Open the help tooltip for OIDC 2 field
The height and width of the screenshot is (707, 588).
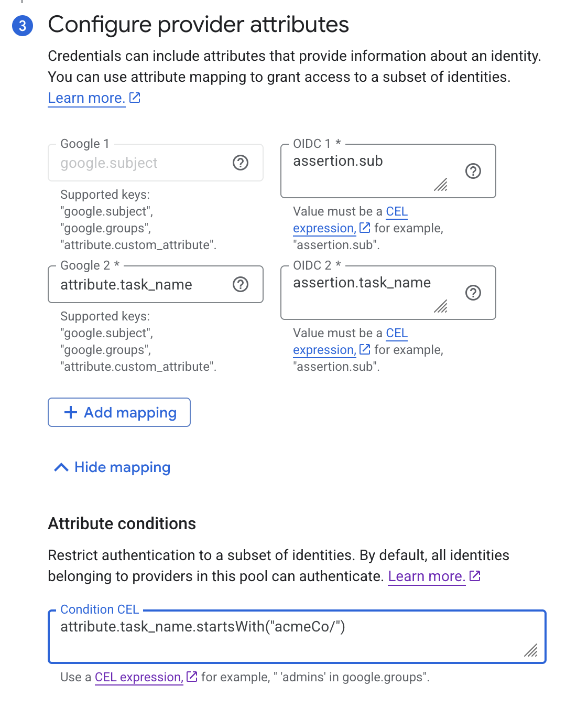click(x=474, y=293)
